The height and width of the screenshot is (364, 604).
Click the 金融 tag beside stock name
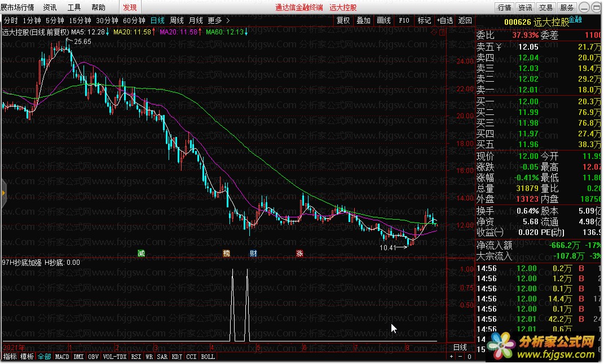575,19
